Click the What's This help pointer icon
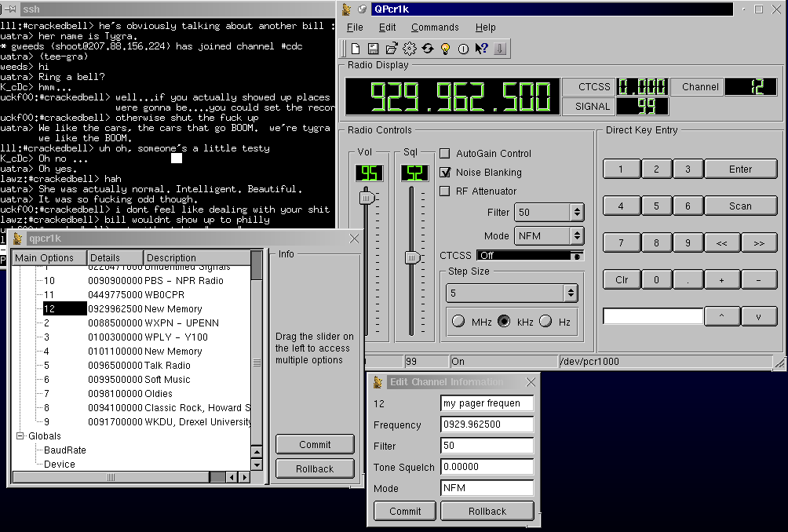 481,49
